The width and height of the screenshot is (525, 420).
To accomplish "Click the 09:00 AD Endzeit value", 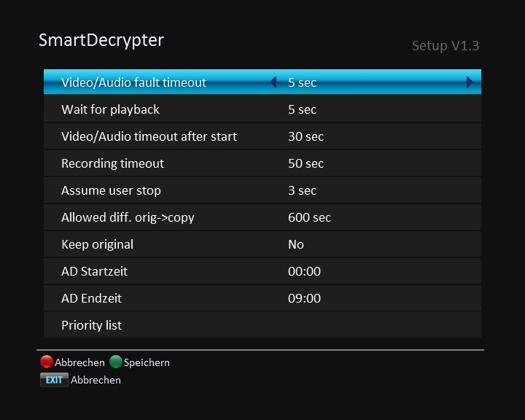I will [304, 298].
